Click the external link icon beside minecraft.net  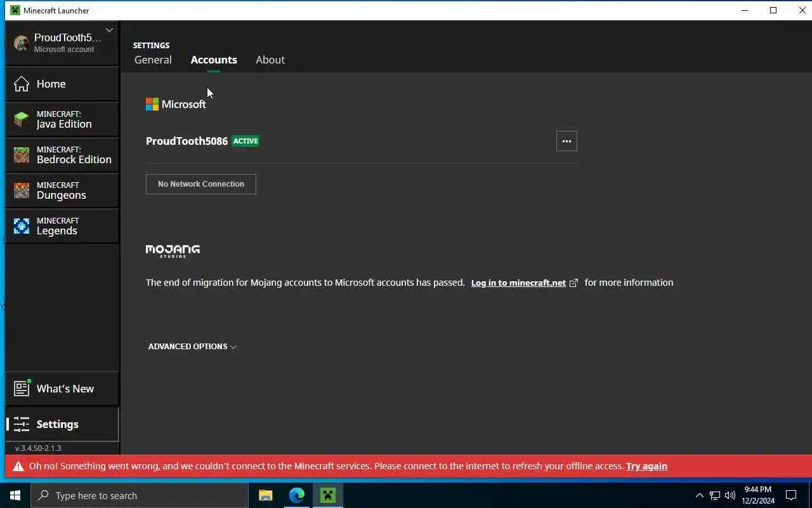[573, 283]
